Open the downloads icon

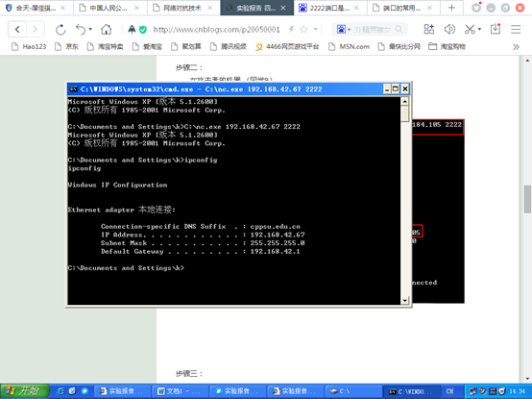pyautogui.click(x=496, y=29)
